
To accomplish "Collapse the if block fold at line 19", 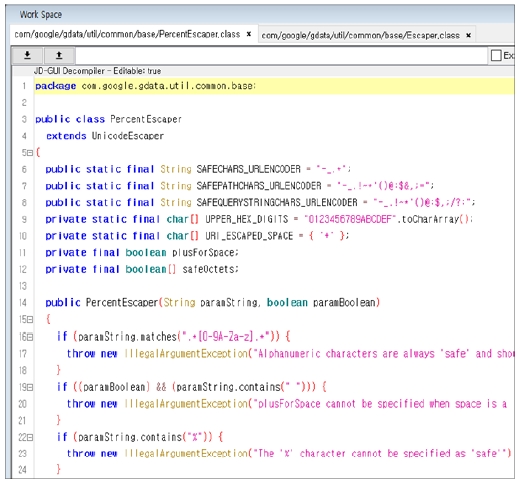I will [x=30, y=387].
